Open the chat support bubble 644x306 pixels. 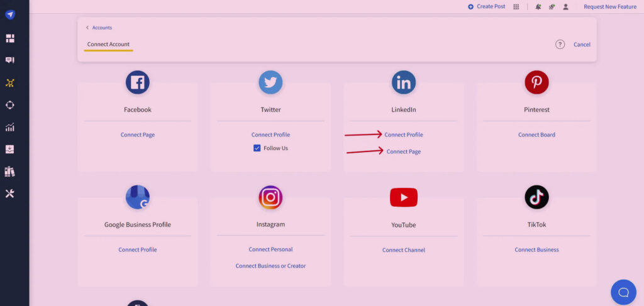click(623, 292)
